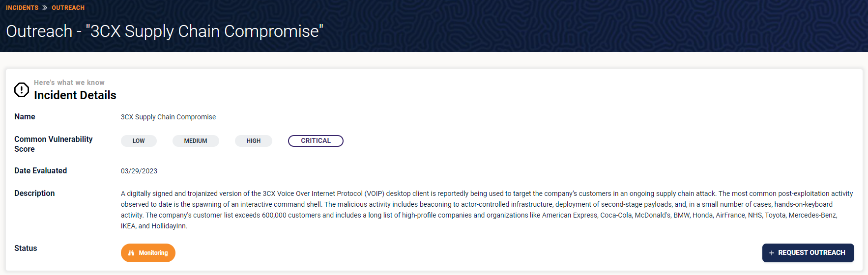Go to INCIDENTS in the breadcrumb
Viewport: 868px width, 275px height.
(x=22, y=8)
